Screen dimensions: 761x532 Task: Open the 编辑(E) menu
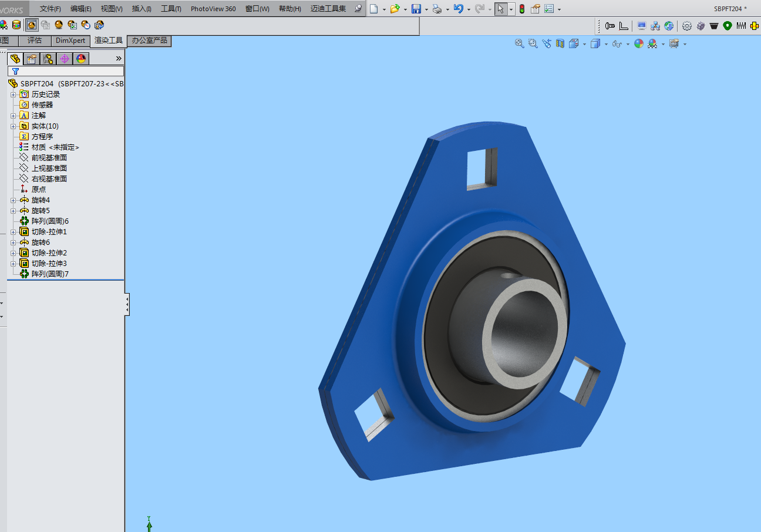81,9
